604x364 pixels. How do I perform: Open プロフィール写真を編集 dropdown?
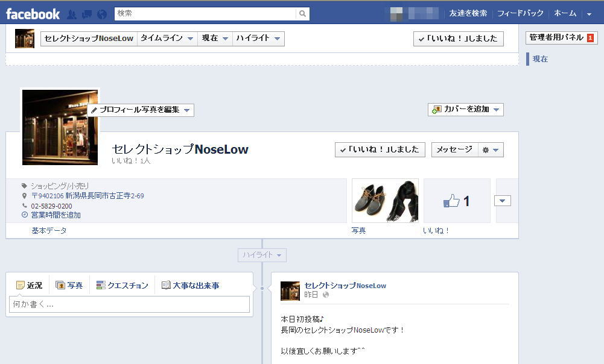tap(141, 110)
